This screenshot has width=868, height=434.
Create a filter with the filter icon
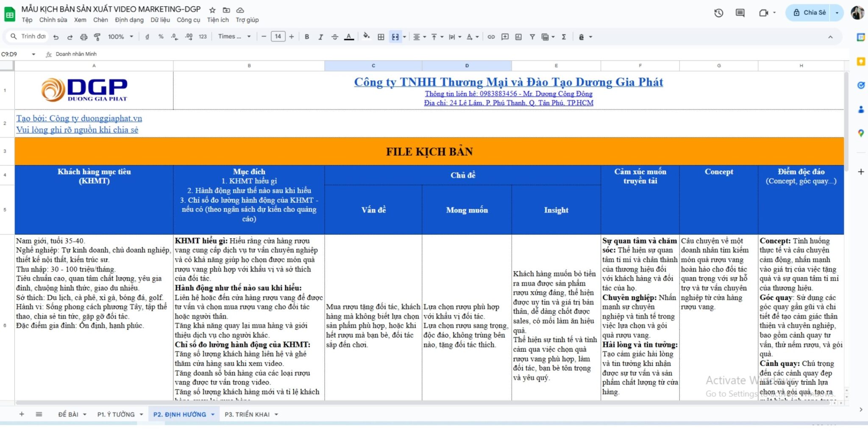coord(532,36)
